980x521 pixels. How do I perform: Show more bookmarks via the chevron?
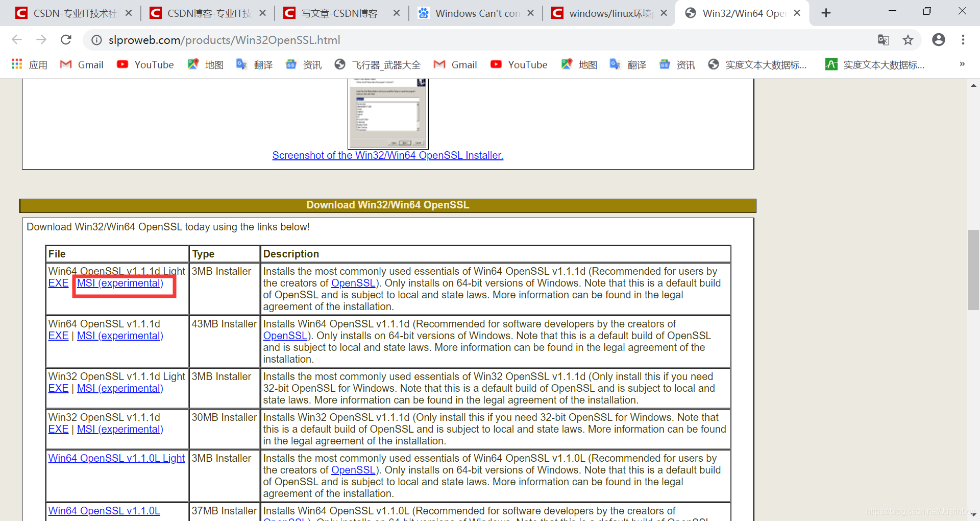click(962, 64)
